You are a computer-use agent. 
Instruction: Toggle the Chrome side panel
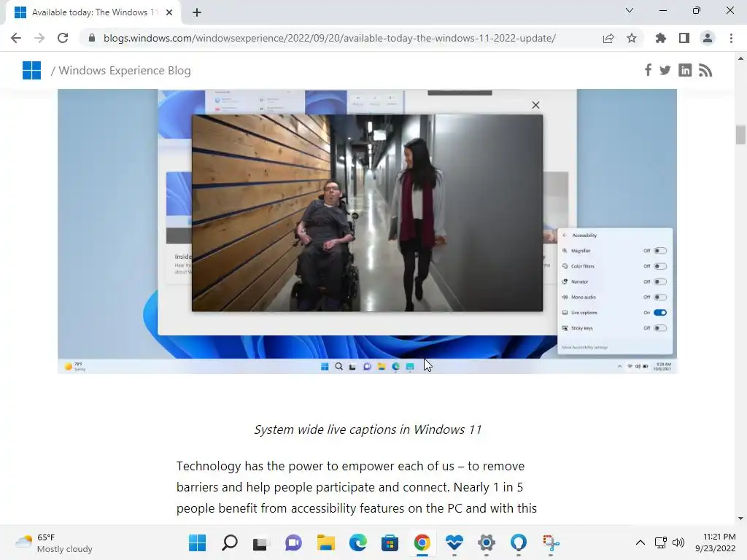[684, 38]
